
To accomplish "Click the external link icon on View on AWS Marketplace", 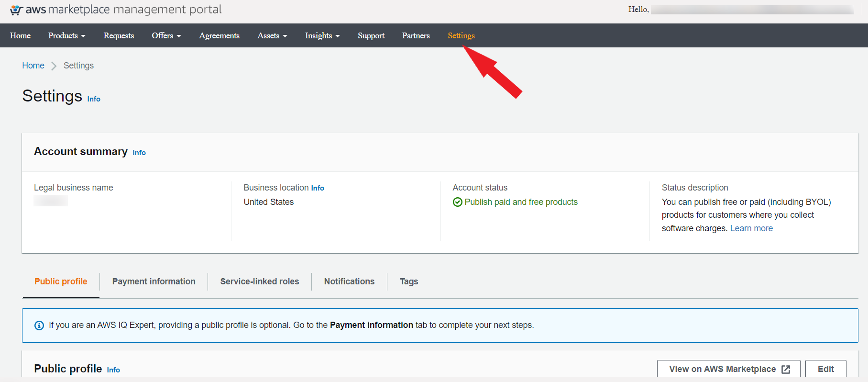I will (786, 369).
